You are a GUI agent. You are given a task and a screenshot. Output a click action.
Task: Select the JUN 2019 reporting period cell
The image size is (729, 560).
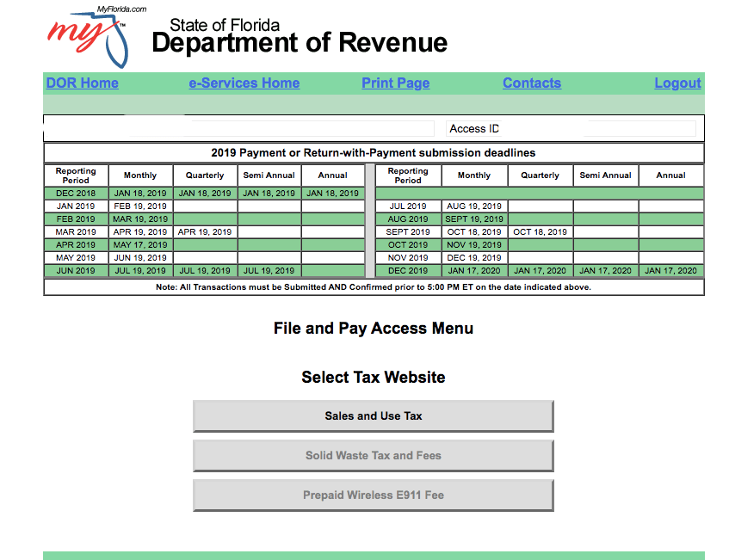click(76, 270)
